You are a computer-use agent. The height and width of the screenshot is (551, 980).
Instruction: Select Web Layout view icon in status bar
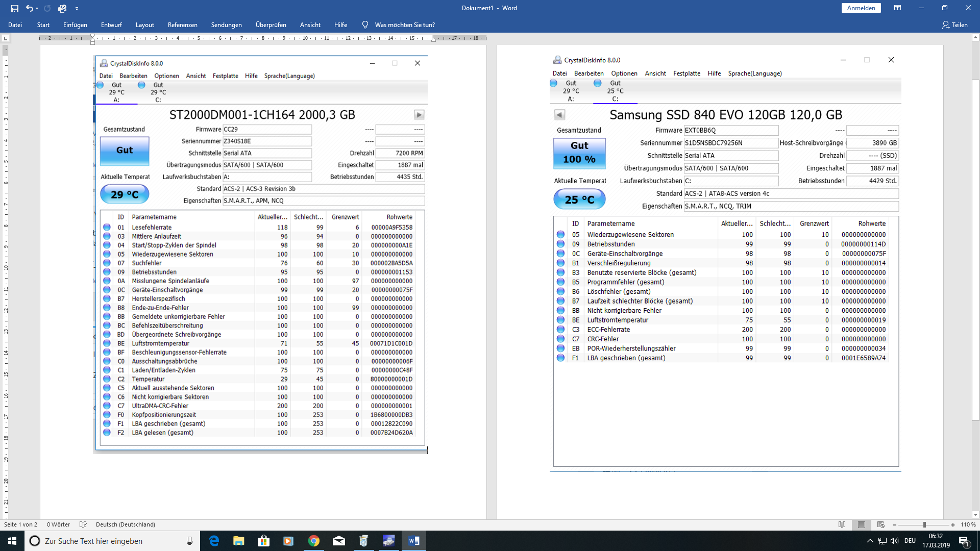point(880,524)
